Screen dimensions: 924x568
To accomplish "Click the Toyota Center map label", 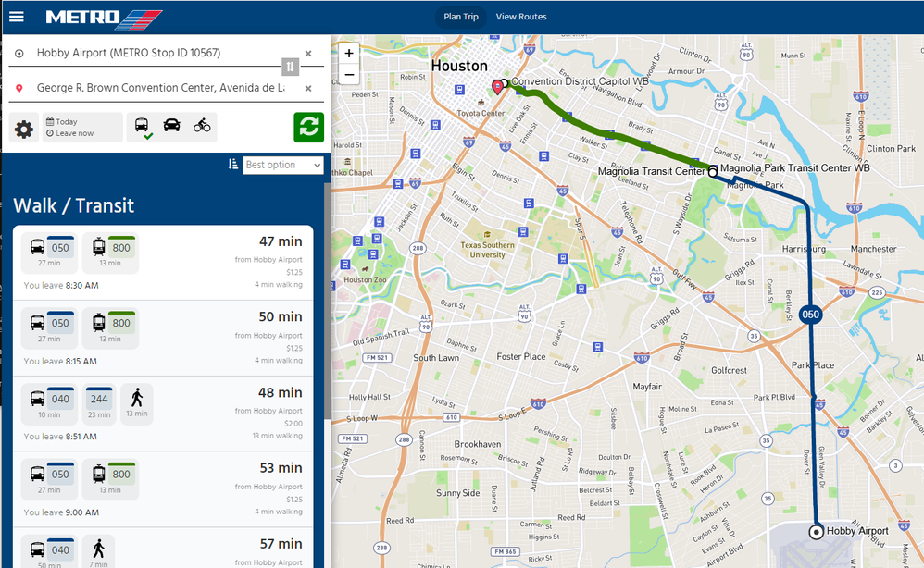I will (481, 113).
